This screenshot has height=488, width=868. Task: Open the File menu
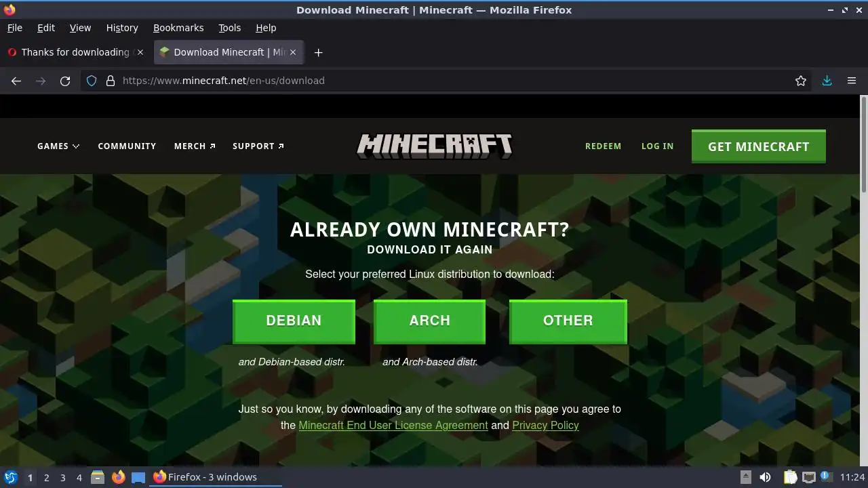point(14,28)
